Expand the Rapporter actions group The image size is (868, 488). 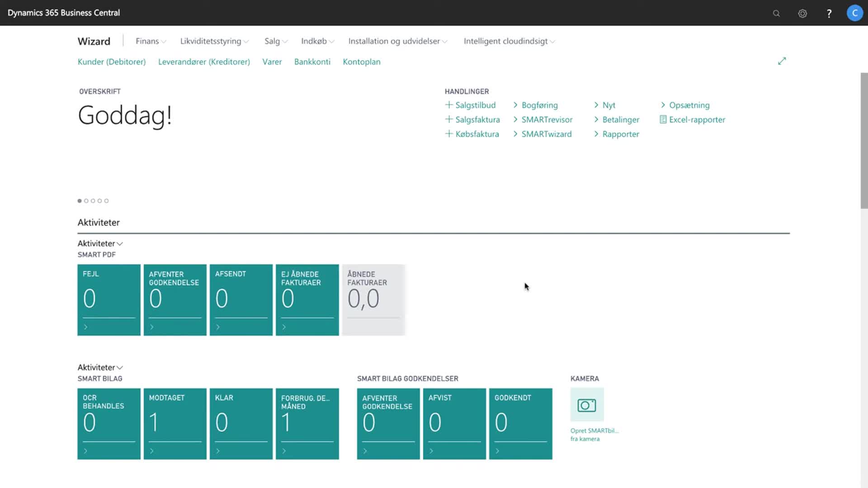pyautogui.click(x=617, y=134)
